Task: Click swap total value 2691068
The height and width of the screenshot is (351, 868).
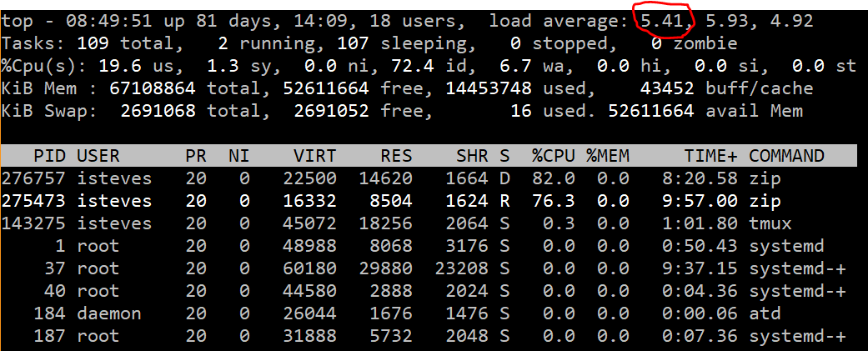Action: click(158, 111)
